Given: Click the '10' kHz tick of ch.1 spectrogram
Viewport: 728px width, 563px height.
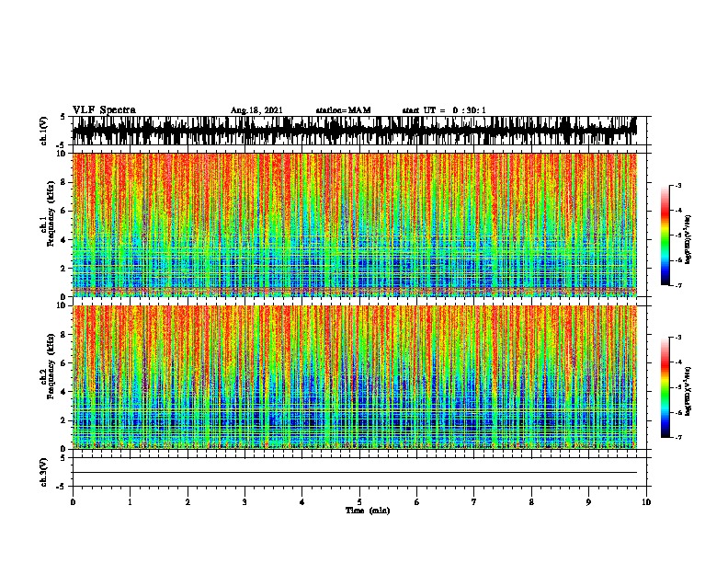Looking at the screenshot, I should click(63, 154).
